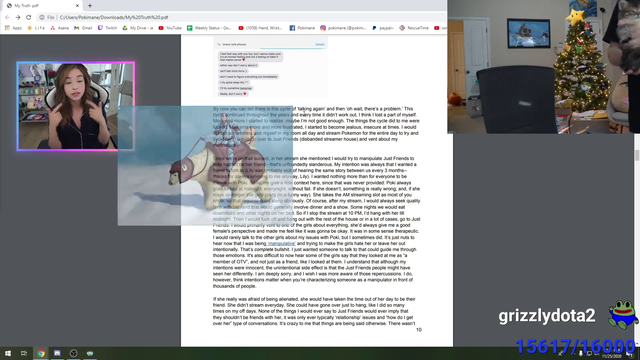Open a new browser tab
Screen dimensions: 640x360
coord(90,6)
